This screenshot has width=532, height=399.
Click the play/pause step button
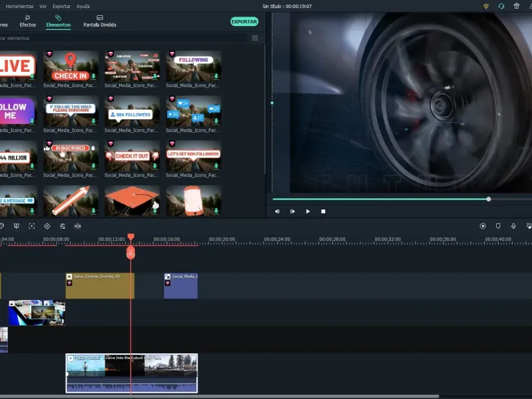pyautogui.click(x=293, y=211)
